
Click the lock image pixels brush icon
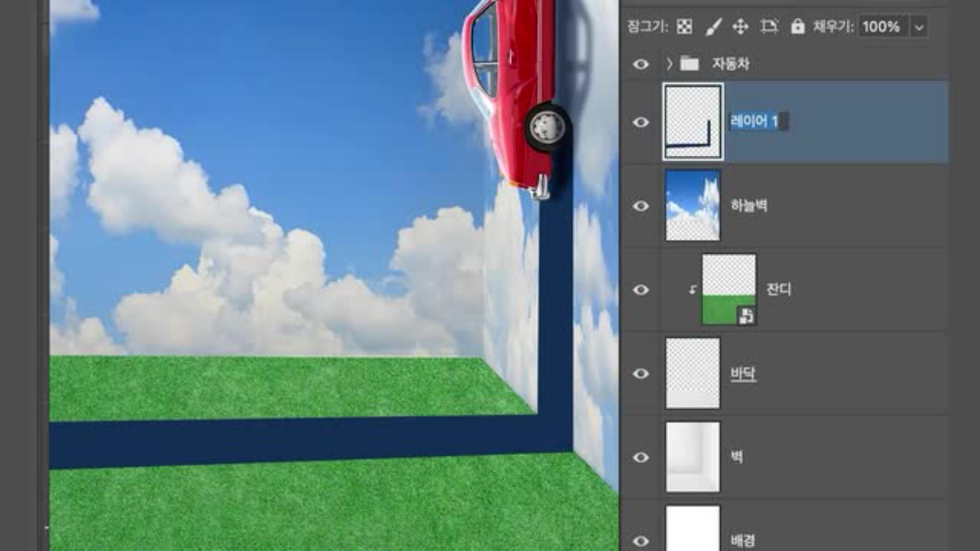[x=713, y=27]
